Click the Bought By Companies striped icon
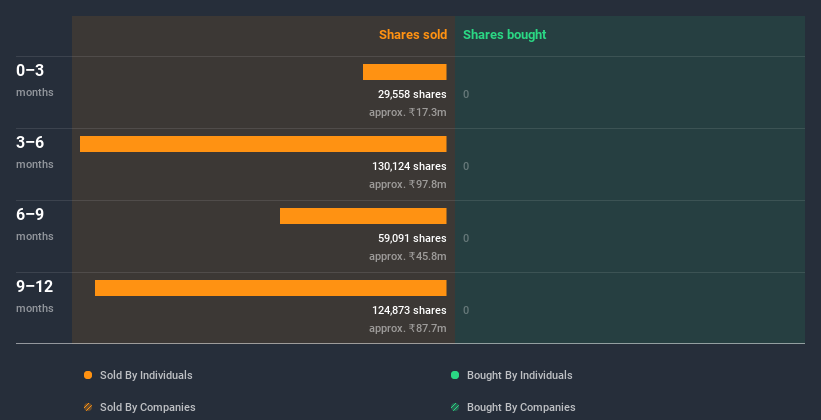Screen dimensions: 821x420 (x=455, y=407)
